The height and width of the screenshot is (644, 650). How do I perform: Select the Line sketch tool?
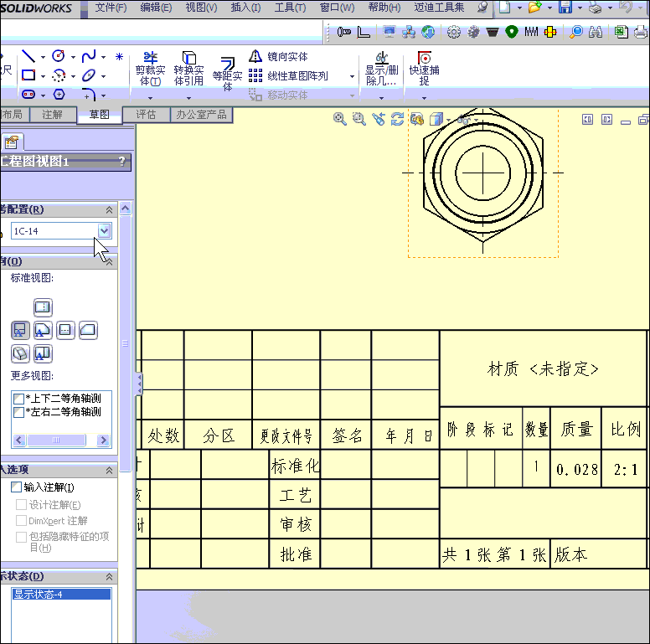28,56
